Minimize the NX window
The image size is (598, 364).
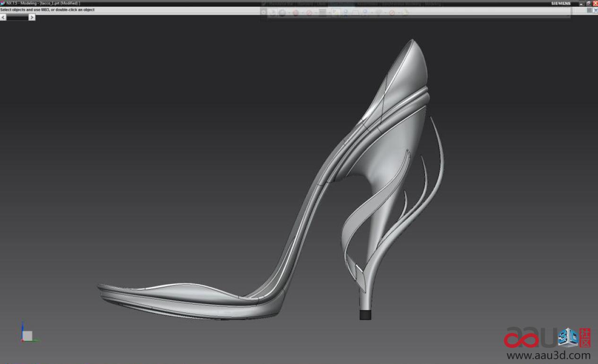581,3
